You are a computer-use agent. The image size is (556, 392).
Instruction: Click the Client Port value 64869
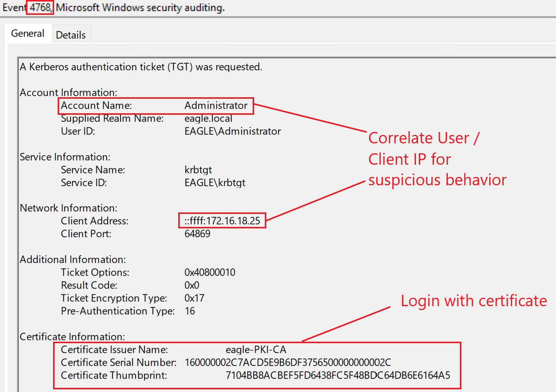(x=197, y=234)
